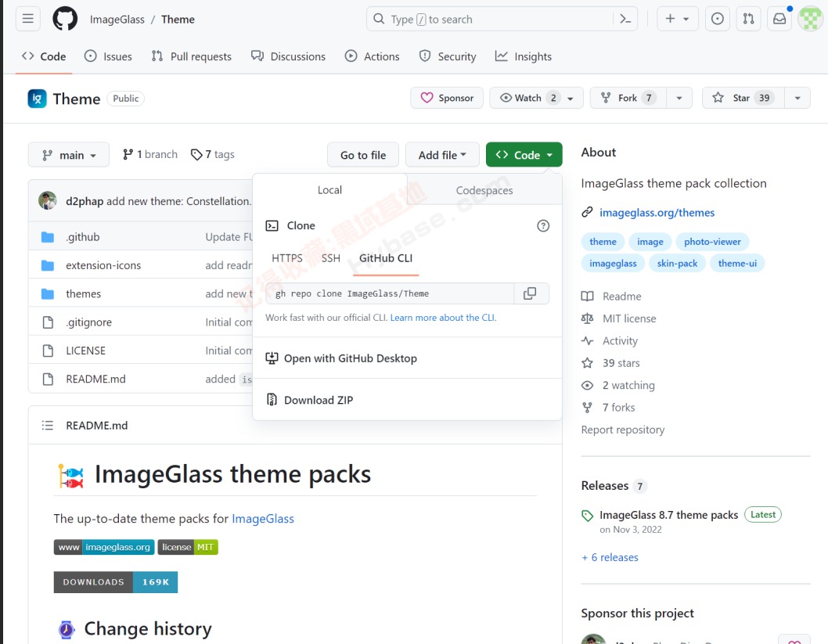Click the Go to file button

[x=363, y=155]
